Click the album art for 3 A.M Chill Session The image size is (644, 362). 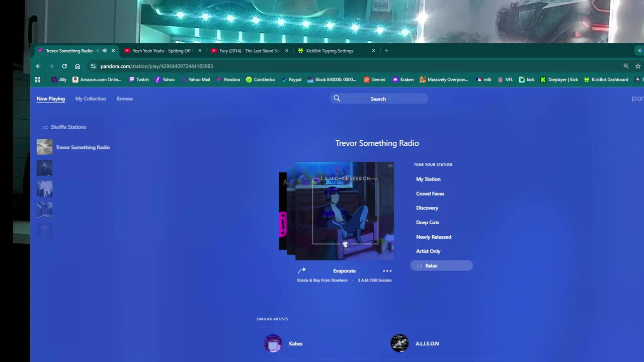point(345,211)
